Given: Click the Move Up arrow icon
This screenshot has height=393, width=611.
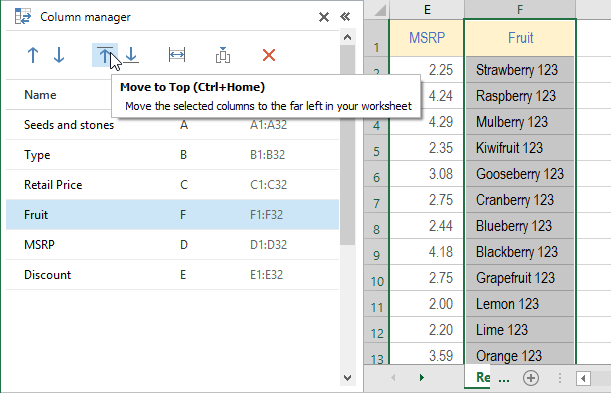Looking at the screenshot, I should click(33, 55).
